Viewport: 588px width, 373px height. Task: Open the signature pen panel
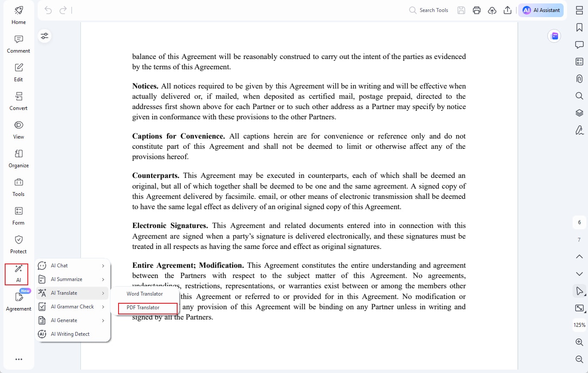coord(579,130)
